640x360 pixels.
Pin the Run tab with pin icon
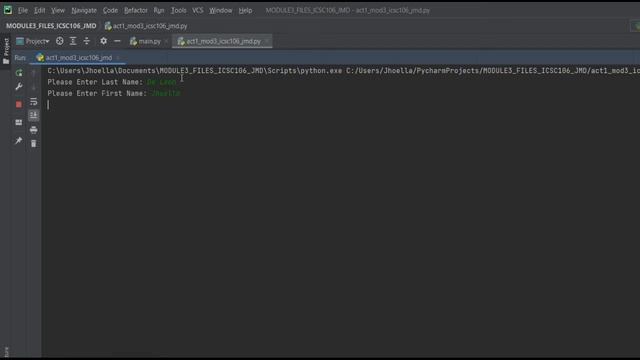[19, 140]
